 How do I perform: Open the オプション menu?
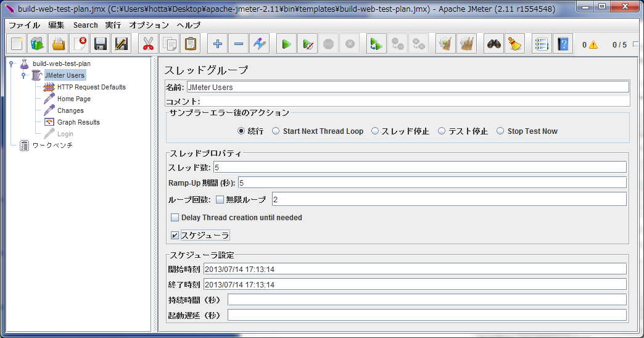point(149,25)
